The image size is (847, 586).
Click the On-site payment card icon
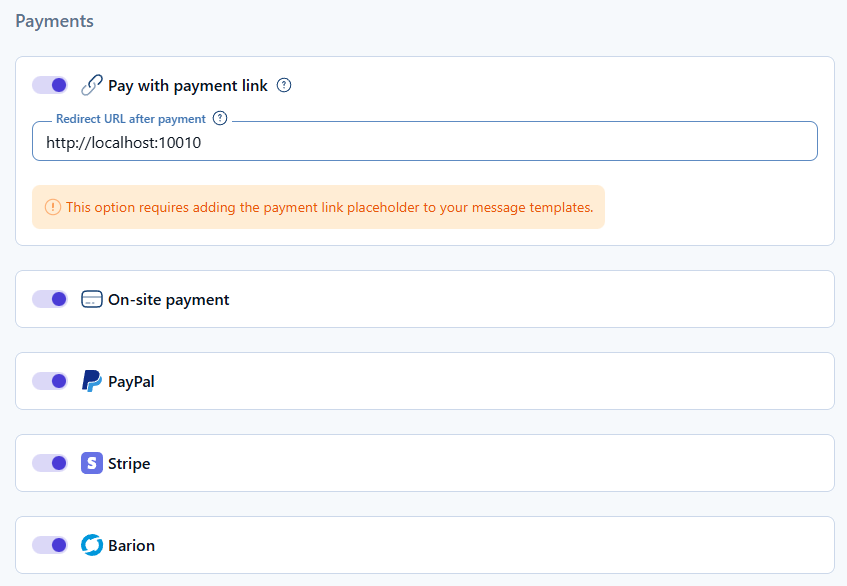[92, 299]
